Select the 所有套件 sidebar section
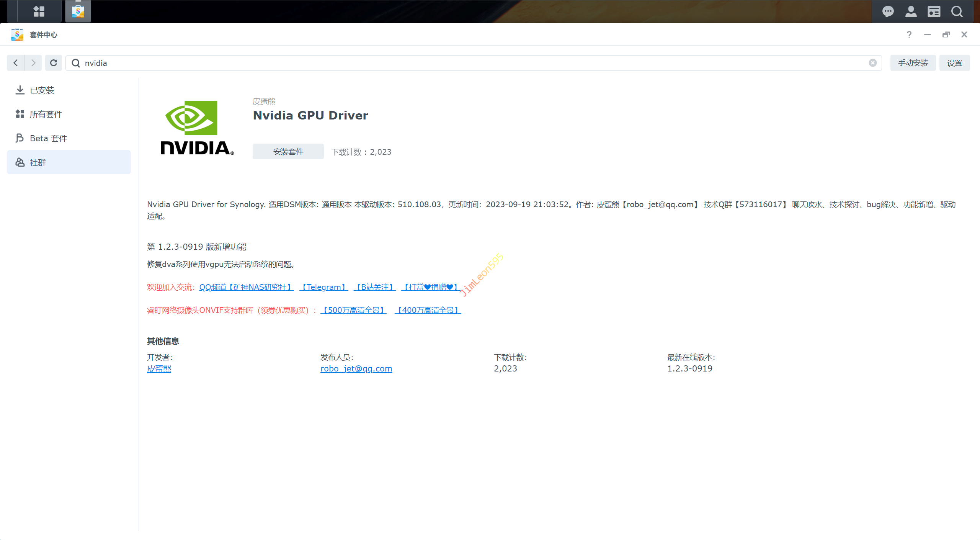This screenshot has width=980, height=540. pos(46,114)
